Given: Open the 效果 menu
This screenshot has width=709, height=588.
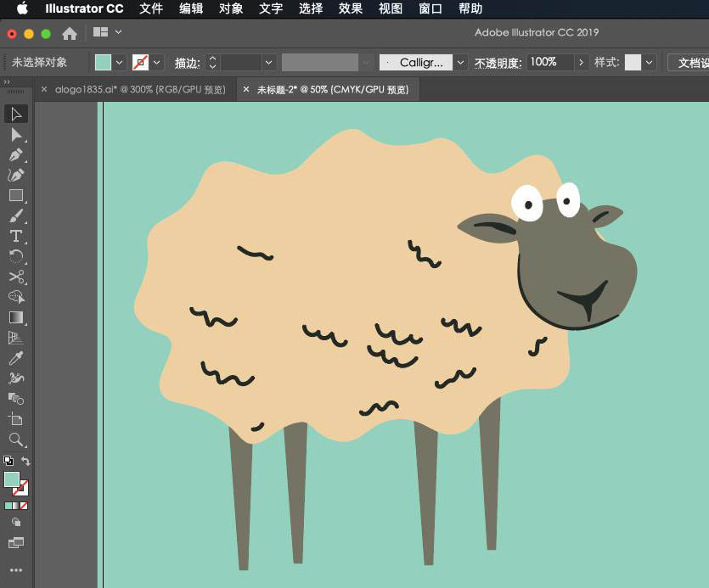Looking at the screenshot, I should 351,8.
